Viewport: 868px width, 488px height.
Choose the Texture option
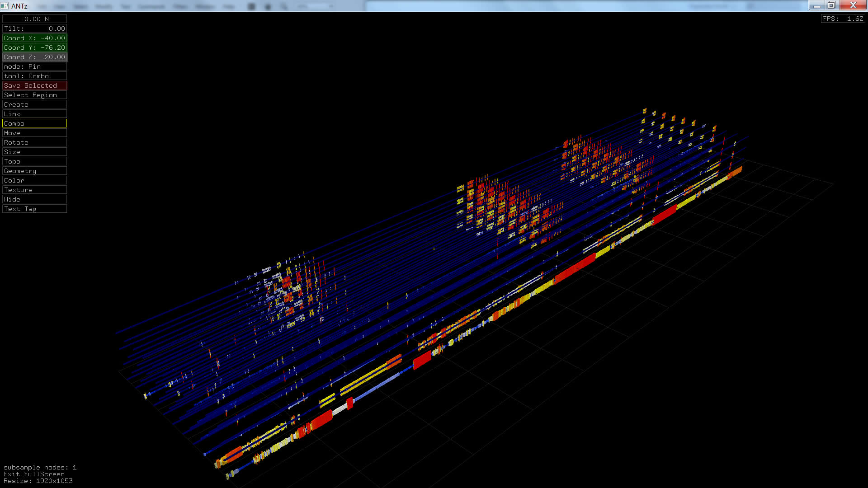pyautogui.click(x=34, y=190)
